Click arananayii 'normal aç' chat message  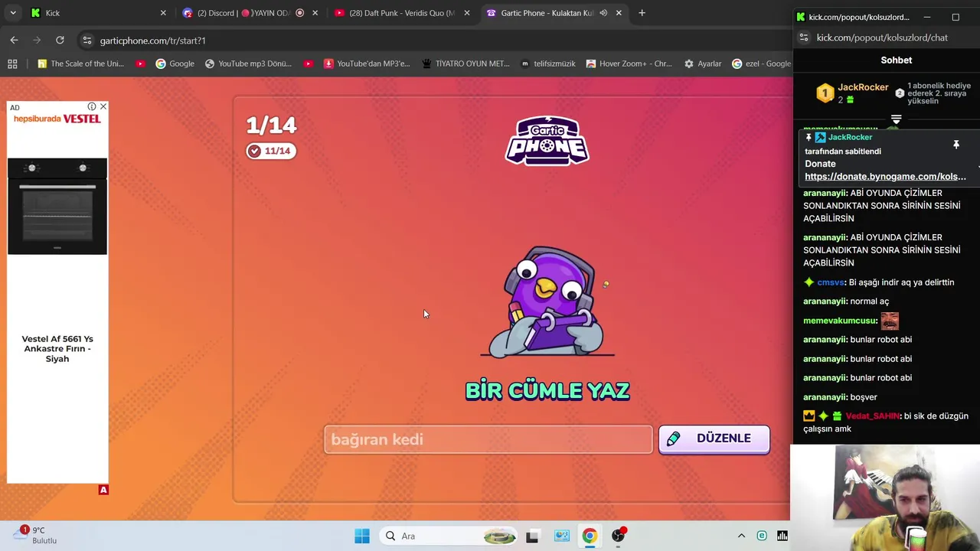click(846, 302)
